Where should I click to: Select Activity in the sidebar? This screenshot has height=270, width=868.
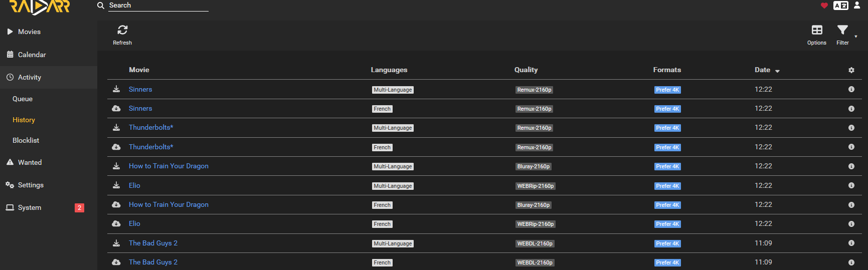(x=49, y=77)
